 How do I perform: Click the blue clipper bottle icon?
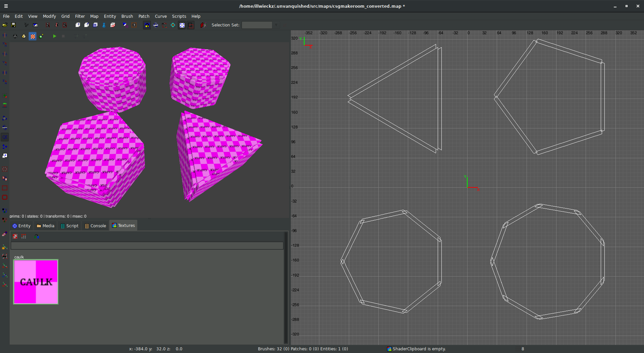tap(104, 25)
